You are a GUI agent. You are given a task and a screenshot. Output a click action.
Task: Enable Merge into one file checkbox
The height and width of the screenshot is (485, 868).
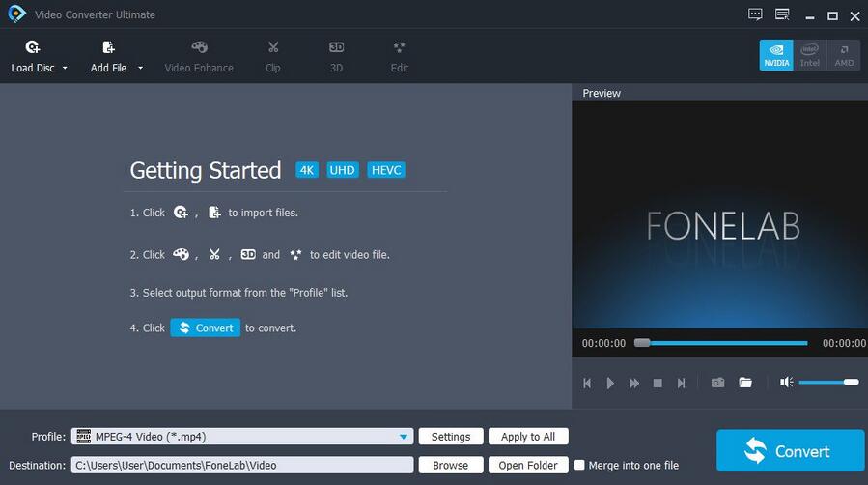[579, 465]
